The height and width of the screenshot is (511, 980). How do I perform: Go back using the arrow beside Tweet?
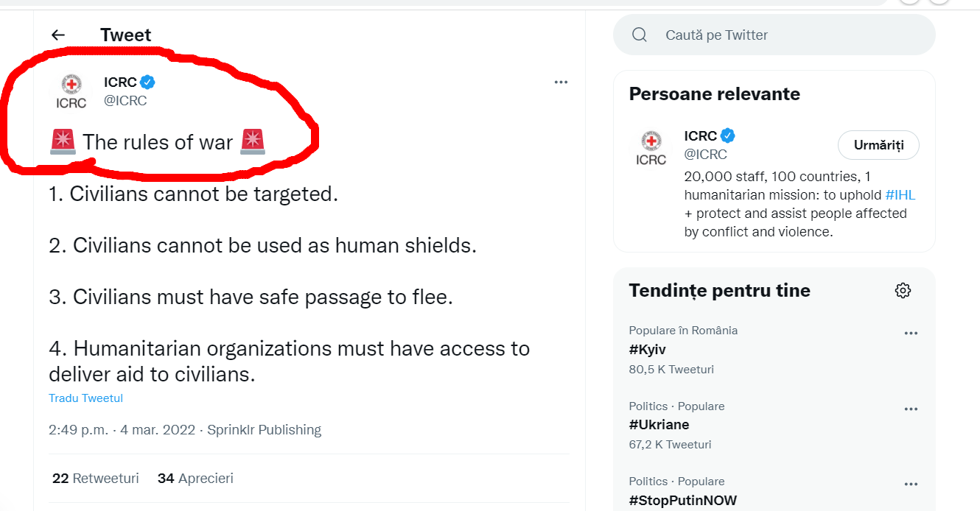tap(58, 35)
